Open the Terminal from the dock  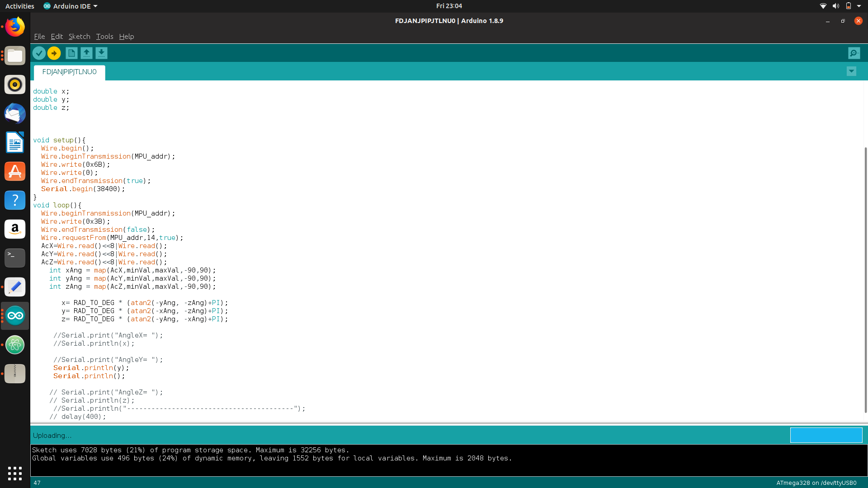tap(15, 258)
